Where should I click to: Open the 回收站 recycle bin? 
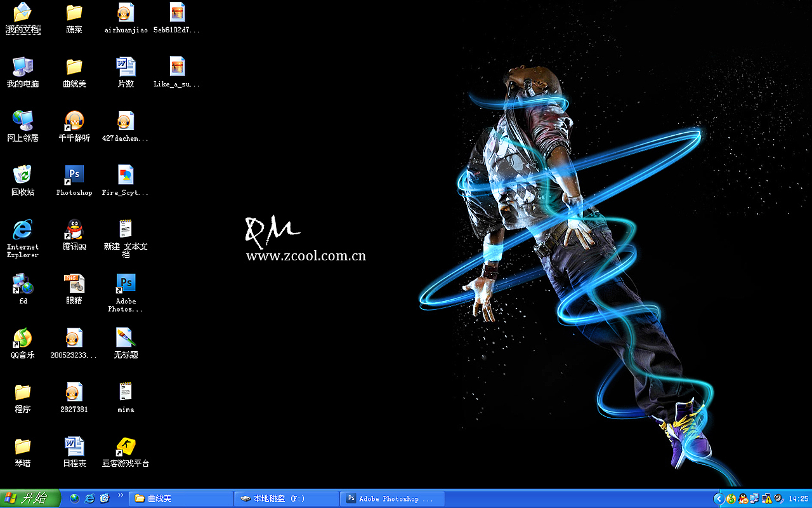23,180
